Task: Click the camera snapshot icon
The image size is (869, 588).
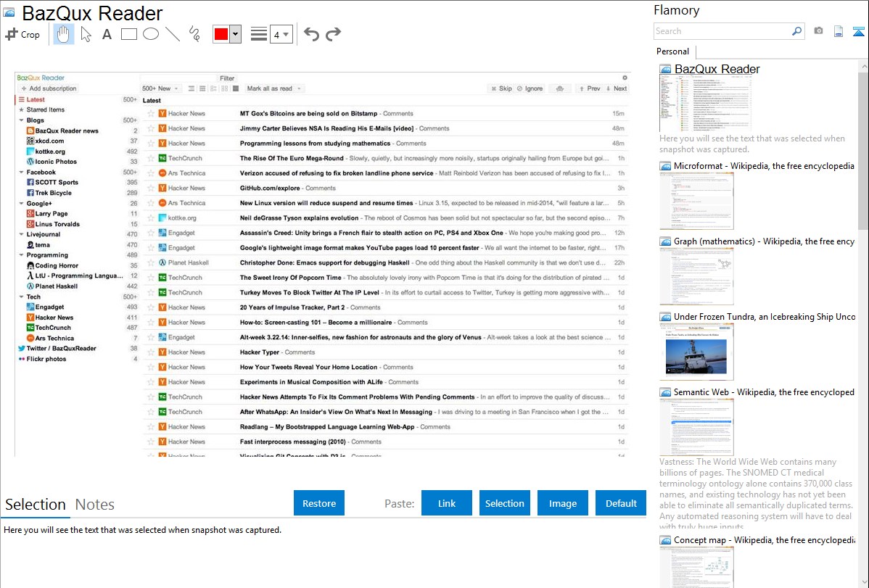Action: (818, 31)
